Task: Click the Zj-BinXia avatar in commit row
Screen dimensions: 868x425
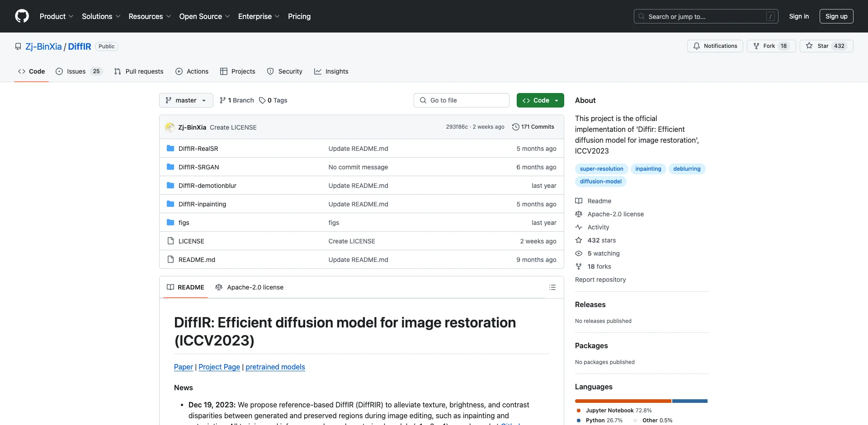Action: pyautogui.click(x=170, y=127)
